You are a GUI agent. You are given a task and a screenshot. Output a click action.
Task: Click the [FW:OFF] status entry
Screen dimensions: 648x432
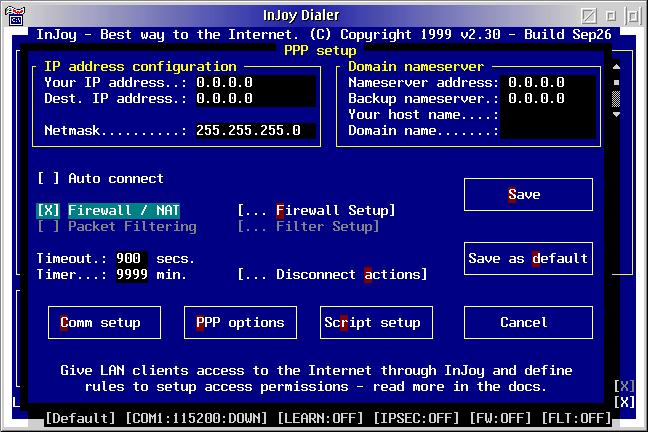[x=500, y=418]
